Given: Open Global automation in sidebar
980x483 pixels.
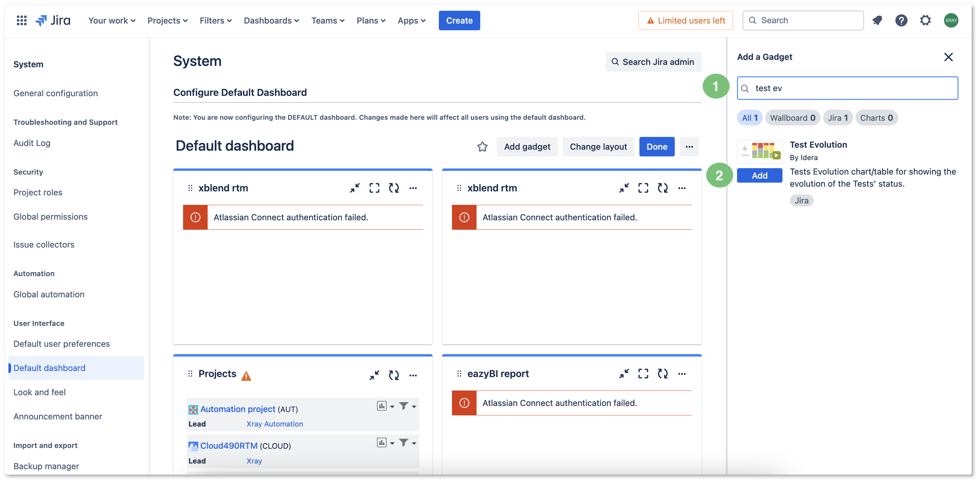Looking at the screenshot, I should pos(49,294).
